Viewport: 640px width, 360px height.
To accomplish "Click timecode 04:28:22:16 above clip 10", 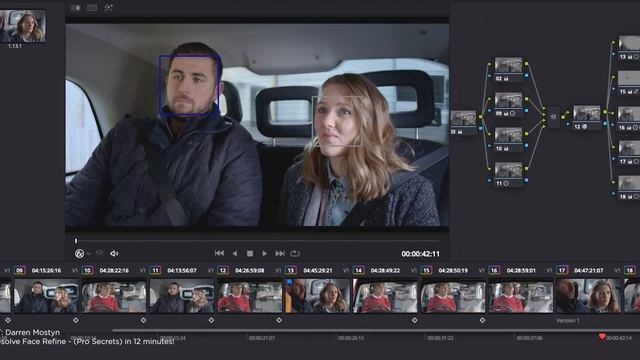I will pos(114,270).
